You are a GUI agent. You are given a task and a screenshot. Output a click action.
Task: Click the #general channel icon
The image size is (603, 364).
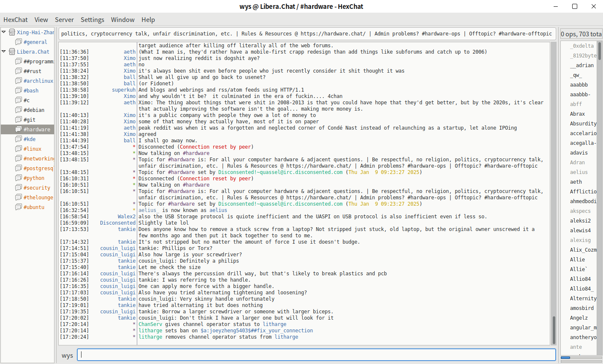point(19,42)
